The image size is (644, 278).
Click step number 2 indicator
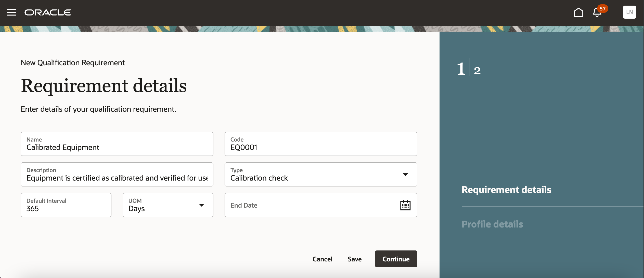click(477, 70)
